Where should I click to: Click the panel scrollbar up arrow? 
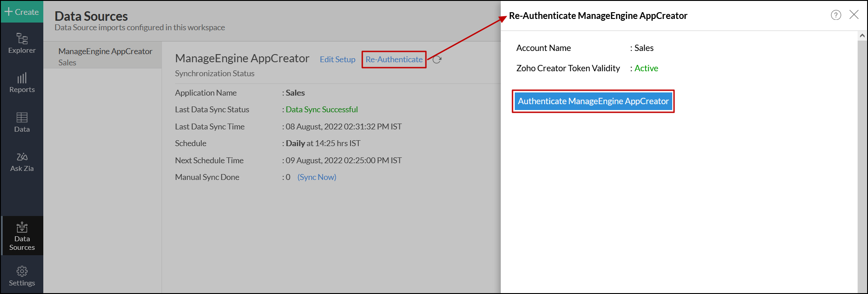pyautogui.click(x=862, y=36)
